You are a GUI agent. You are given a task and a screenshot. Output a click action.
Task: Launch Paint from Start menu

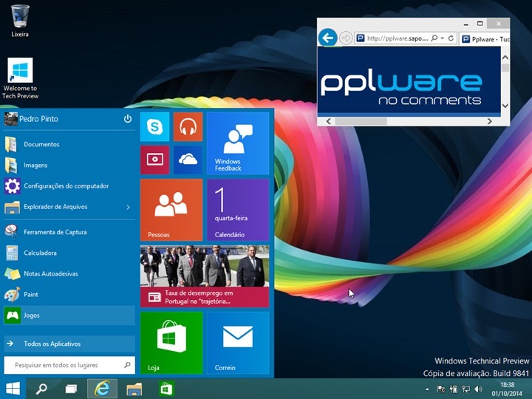coord(69,295)
